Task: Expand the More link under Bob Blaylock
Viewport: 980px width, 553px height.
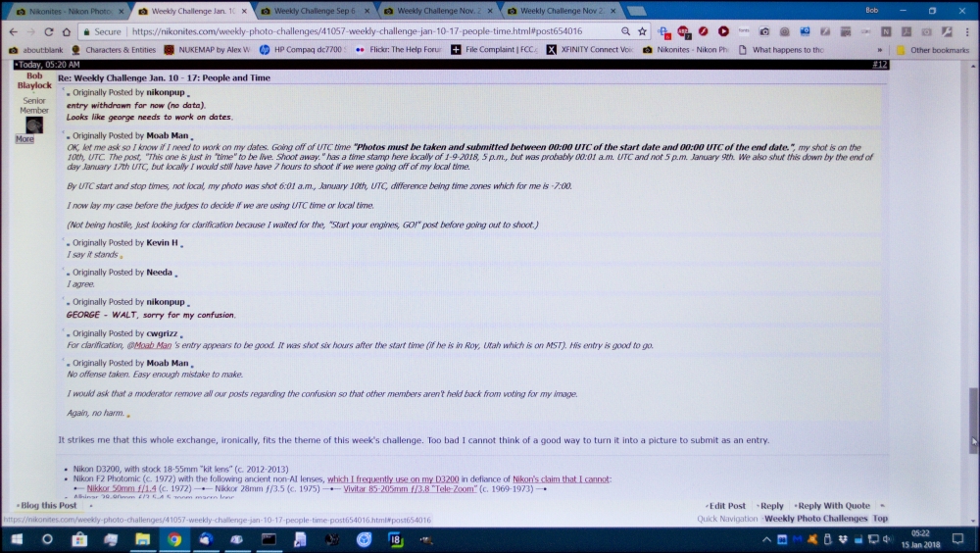Action: click(24, 139)
